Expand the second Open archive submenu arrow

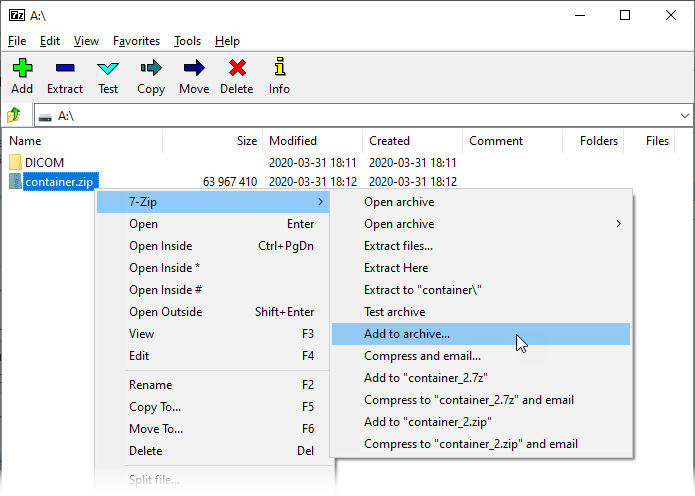pos(618,224)
